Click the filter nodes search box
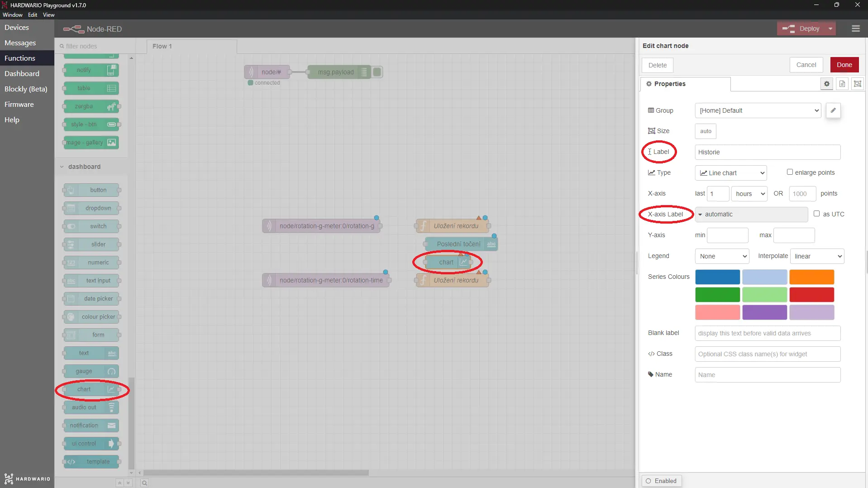 click(95, 46)
